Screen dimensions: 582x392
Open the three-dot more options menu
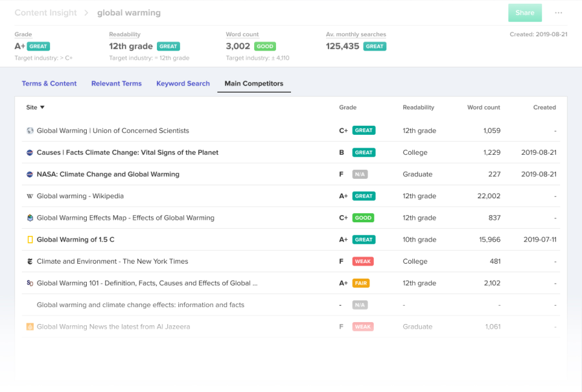click(x=558, y=12)
